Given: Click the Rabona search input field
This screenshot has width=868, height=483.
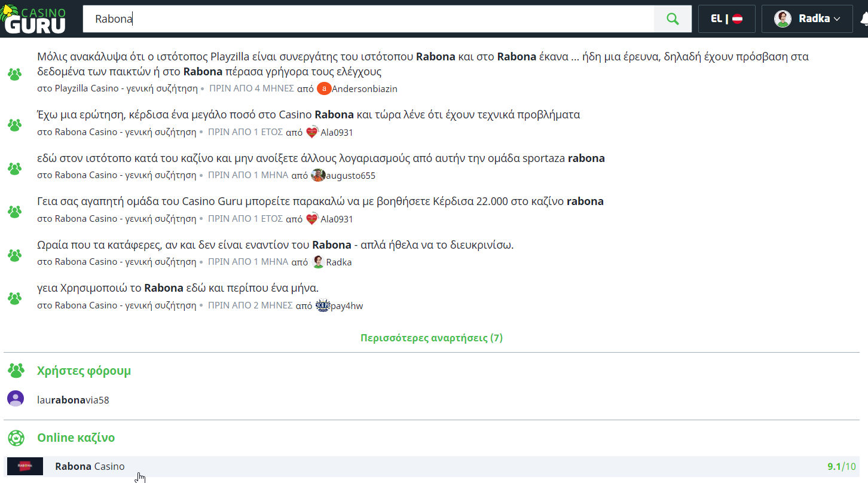Looking at the screenshot, I should pos(368,19).
